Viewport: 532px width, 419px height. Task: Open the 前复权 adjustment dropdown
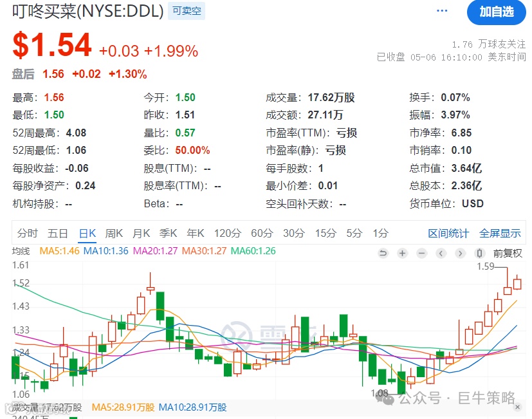tap(508, 254)
